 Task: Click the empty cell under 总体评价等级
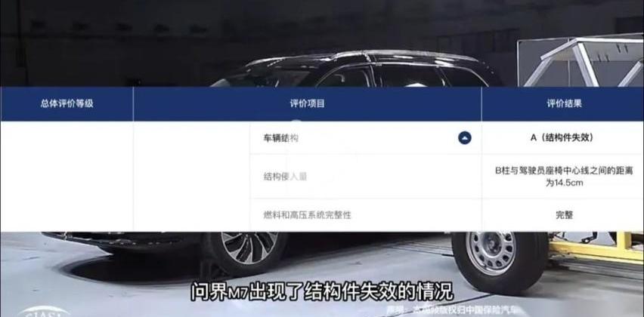pyautogui.click(x=67, y=177)
